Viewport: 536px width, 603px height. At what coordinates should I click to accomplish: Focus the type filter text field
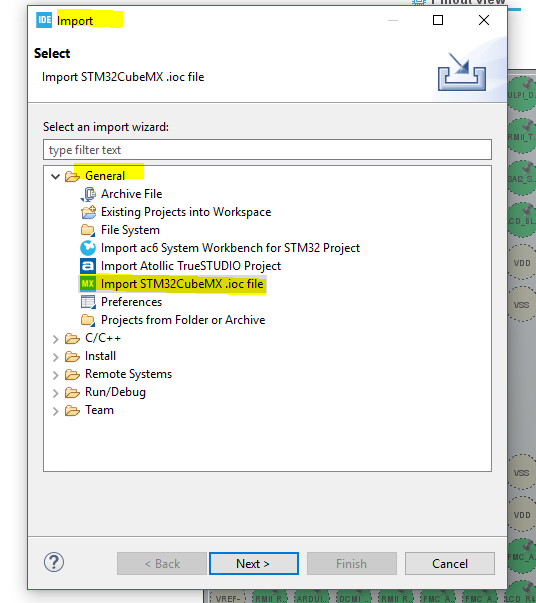(x=267, y=150)
